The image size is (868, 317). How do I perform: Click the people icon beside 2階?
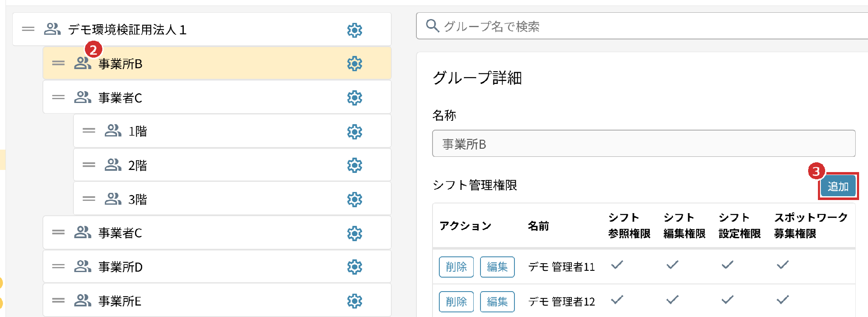(x=113, y=164)
